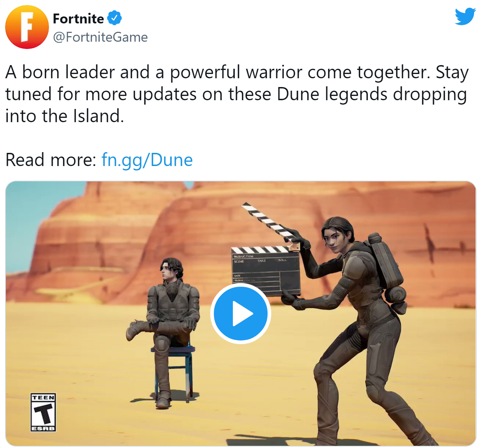Click the ESRB Teen rating badge
Viewport: 484px width, 448px height.
coord(43,413)
